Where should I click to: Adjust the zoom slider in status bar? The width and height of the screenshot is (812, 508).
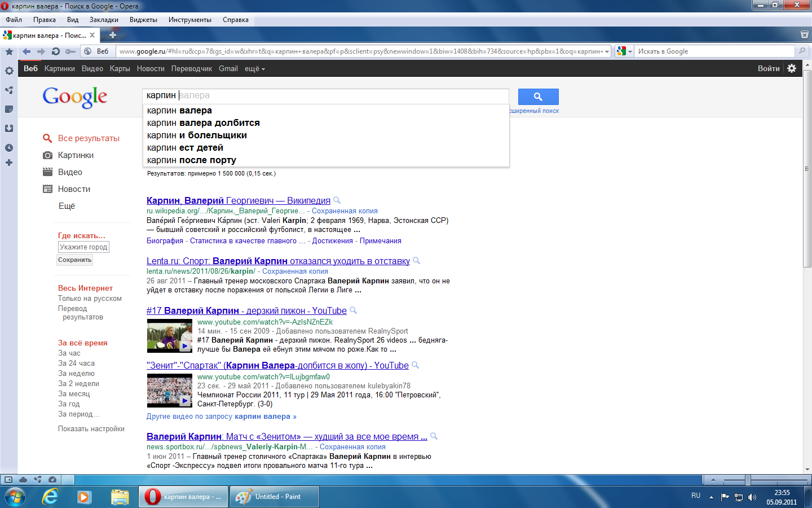(x=748, y=480)
